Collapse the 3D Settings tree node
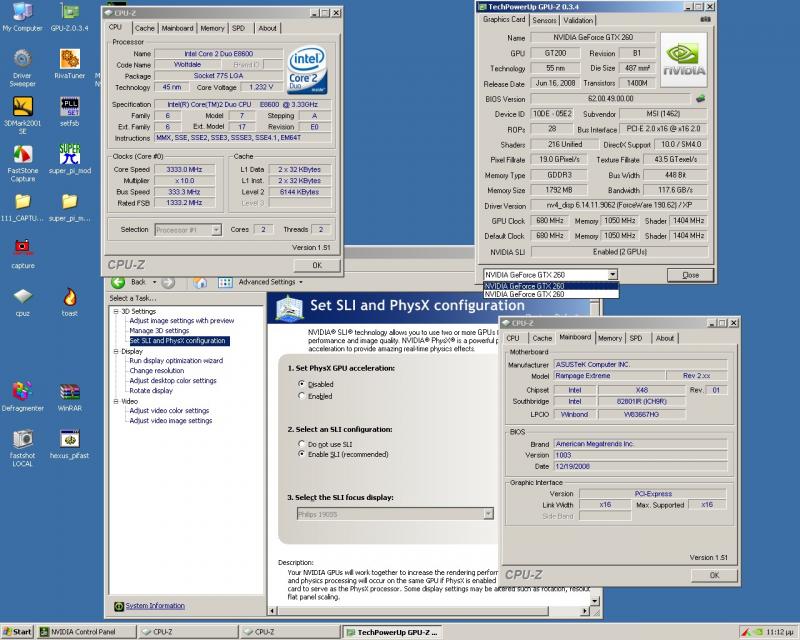The height and width of the screenshot is (640, 800). coord(116,311)
